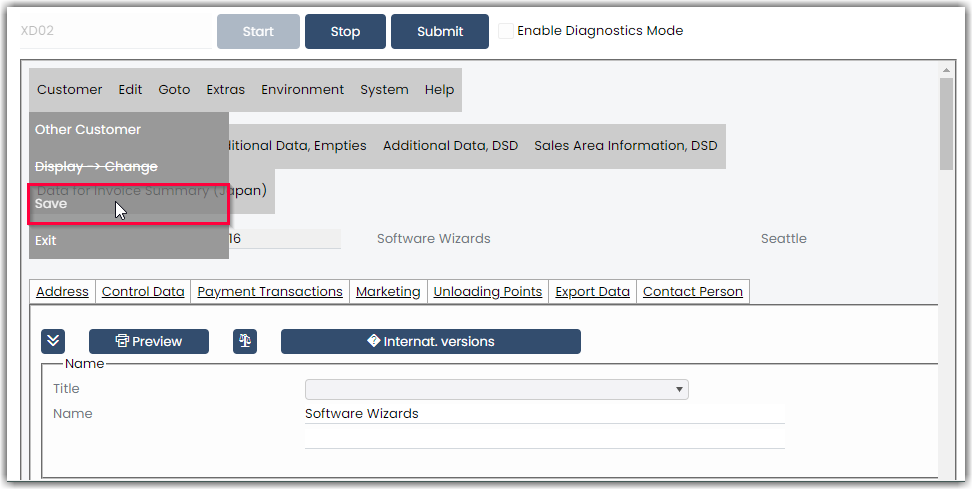Switch to the Control Data tab
This screenshot has height=490, width=973.
click(143, 292)
